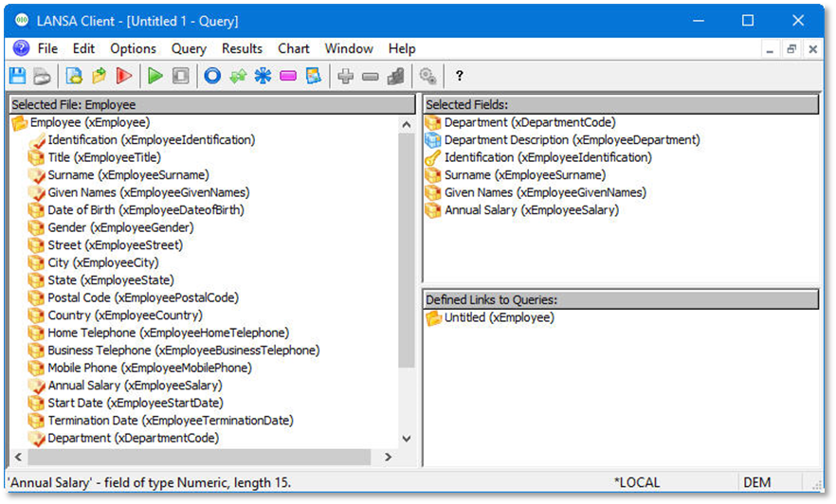Image resolution: width=836 pixels, height=504 pixels.
Task: Click the vertical scrollbar thumb in field tree
Action: (407, 250)
